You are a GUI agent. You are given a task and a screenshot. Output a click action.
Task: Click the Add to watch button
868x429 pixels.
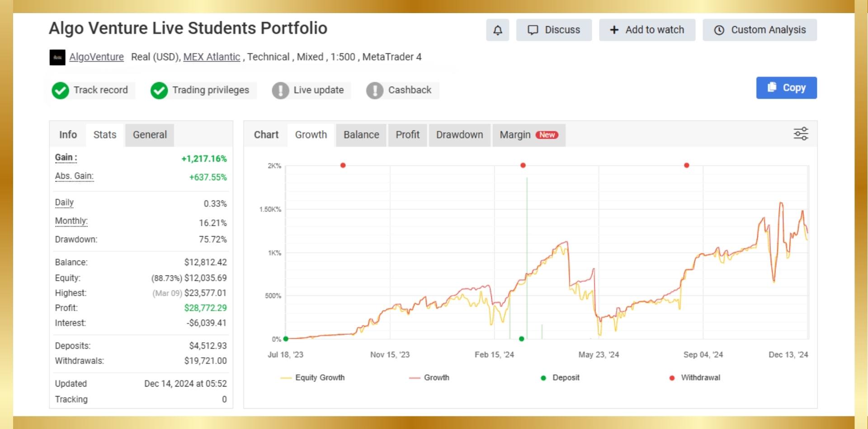click(x=647, y=30)
